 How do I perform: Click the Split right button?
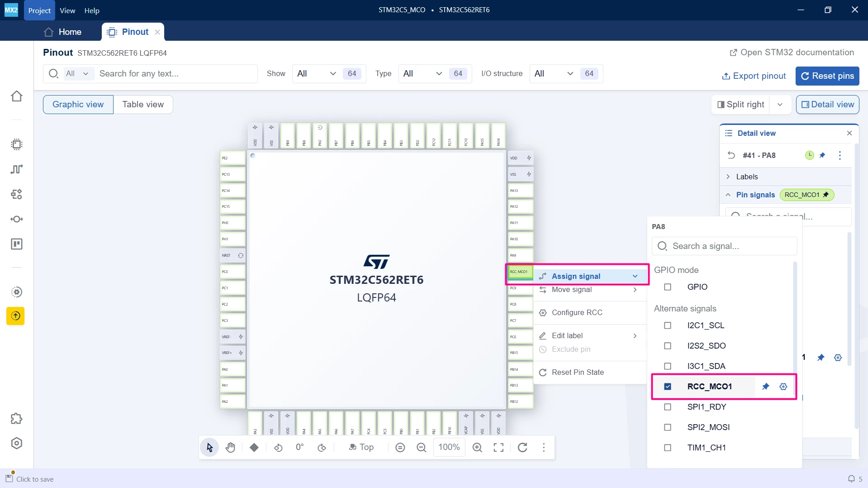coord(741,105)
